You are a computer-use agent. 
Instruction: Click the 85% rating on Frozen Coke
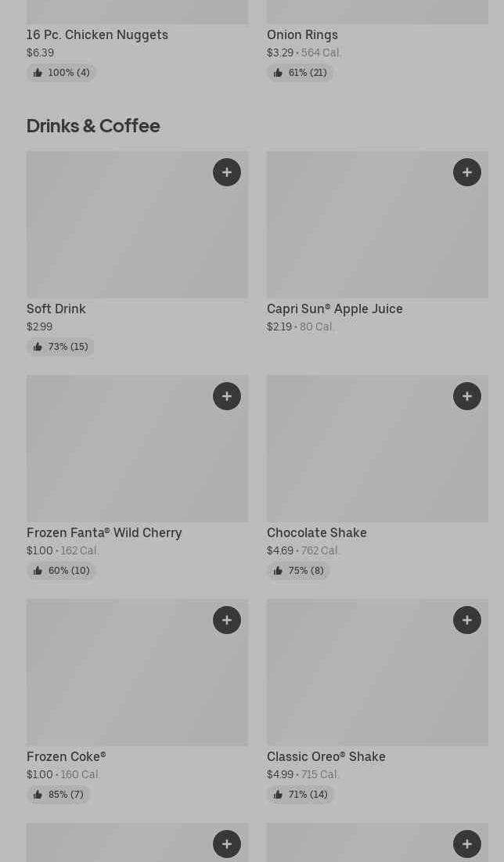point(59,795)
